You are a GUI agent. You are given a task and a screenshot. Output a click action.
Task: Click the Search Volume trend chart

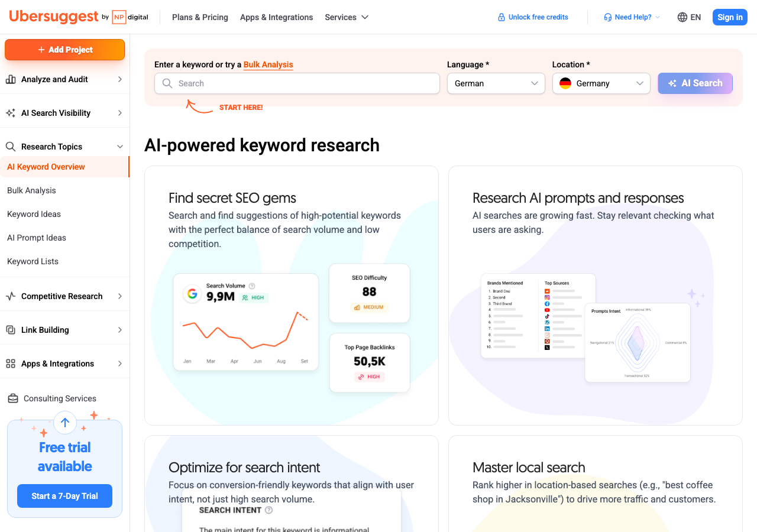tap(245, 329)
